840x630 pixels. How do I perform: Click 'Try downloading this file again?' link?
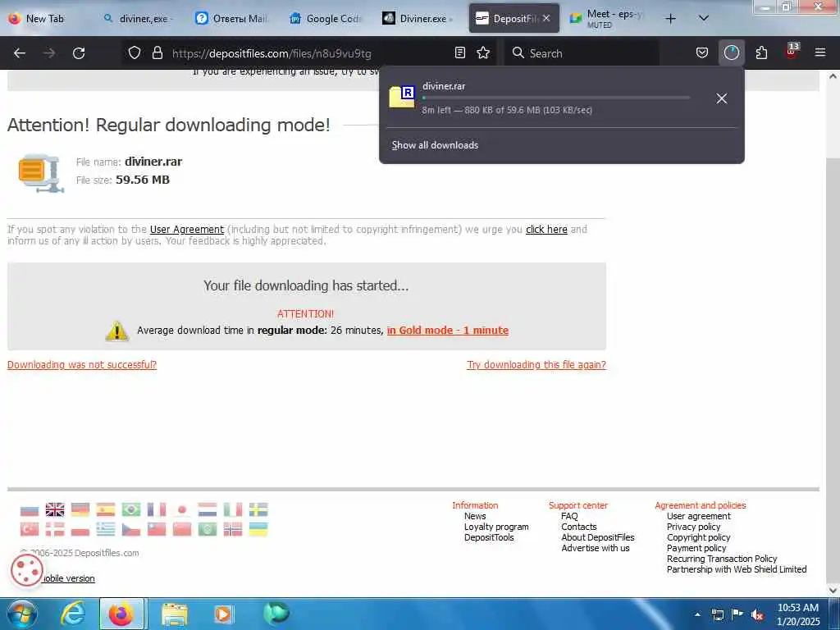pyautogui.click(x=536, y=364)
